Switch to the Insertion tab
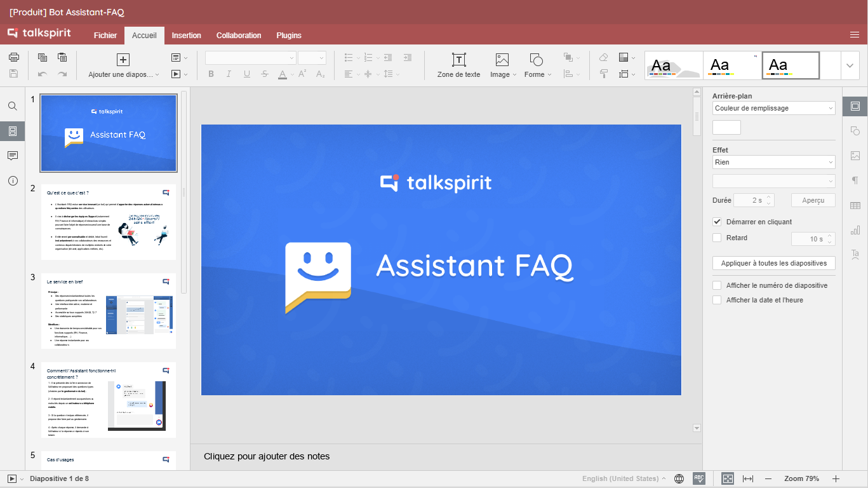The height and width of the screenshot is (488, 868). click(187, 36)
